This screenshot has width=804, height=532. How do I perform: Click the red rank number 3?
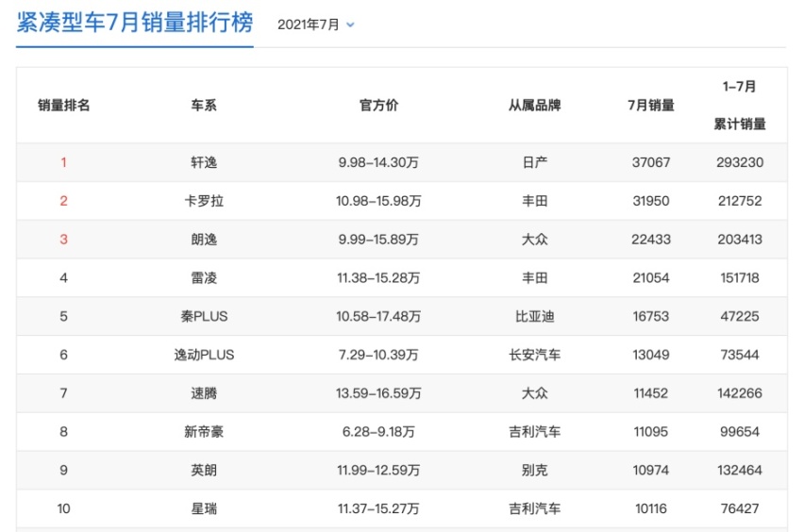click(x=63, y=240)
